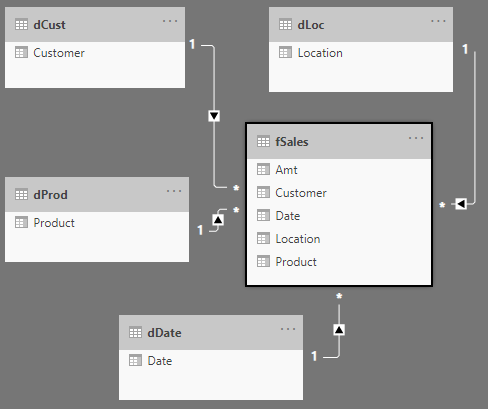The image size is (488, 409).
Task: Open the dCust table more options ellipsis
Action: [x=170, y=21]
